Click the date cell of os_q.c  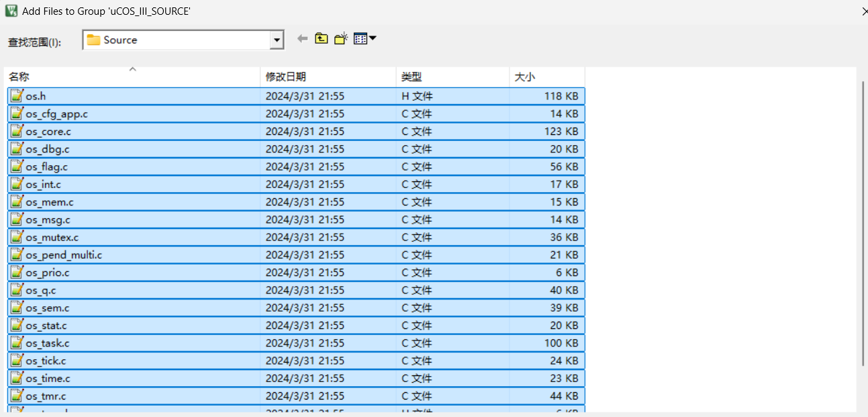[305, 290]
